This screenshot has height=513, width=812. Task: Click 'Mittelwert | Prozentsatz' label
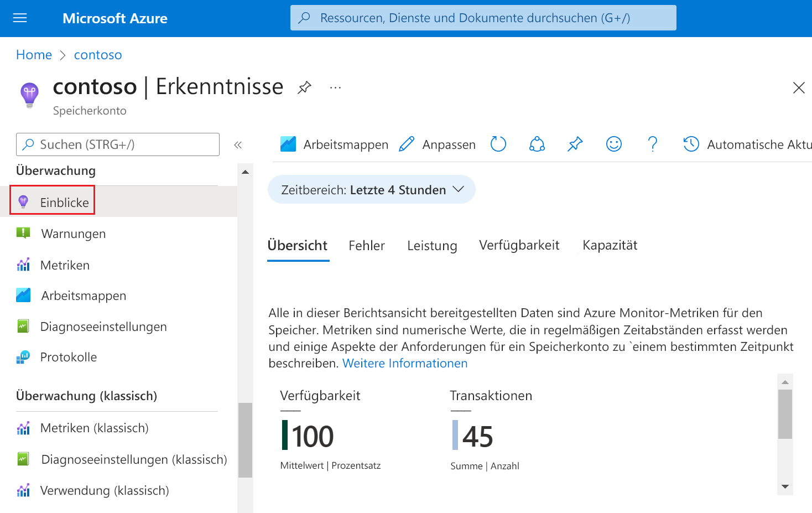[330, 465]
